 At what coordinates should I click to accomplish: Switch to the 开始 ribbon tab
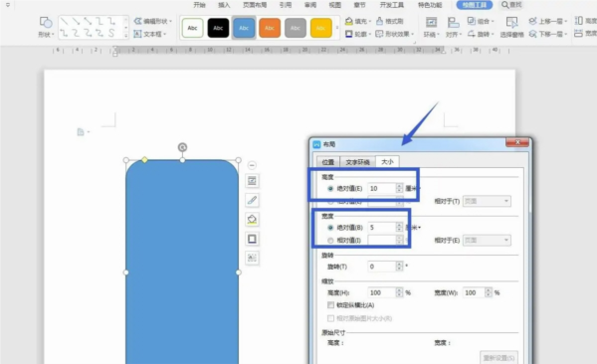pos(200,5)
